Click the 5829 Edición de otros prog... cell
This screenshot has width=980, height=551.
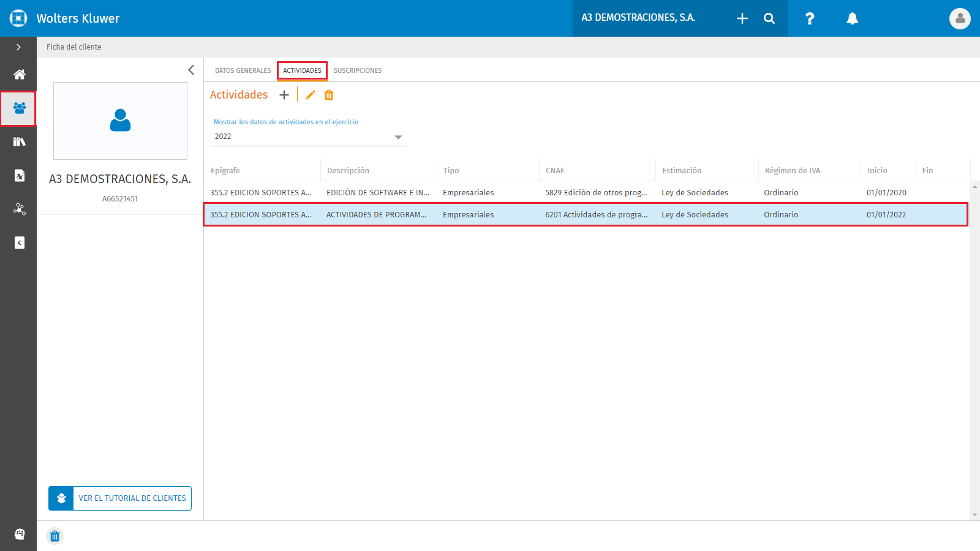coord(596,192)
